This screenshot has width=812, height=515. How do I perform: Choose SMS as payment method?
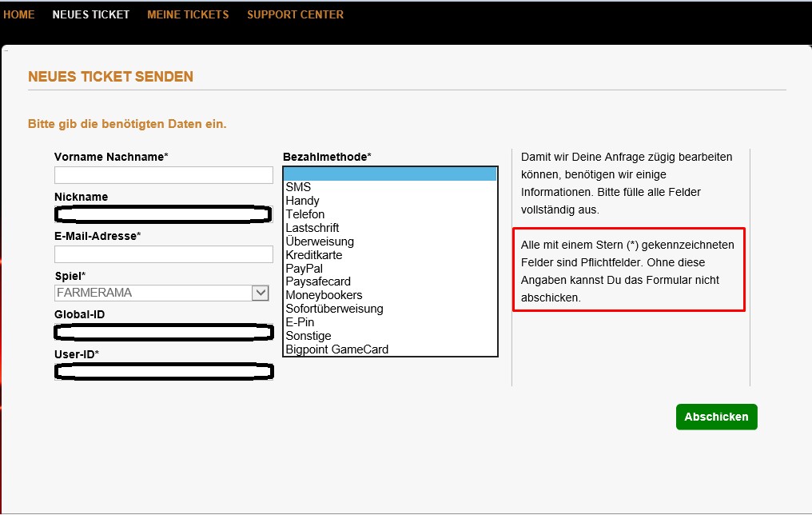(390, 187)
